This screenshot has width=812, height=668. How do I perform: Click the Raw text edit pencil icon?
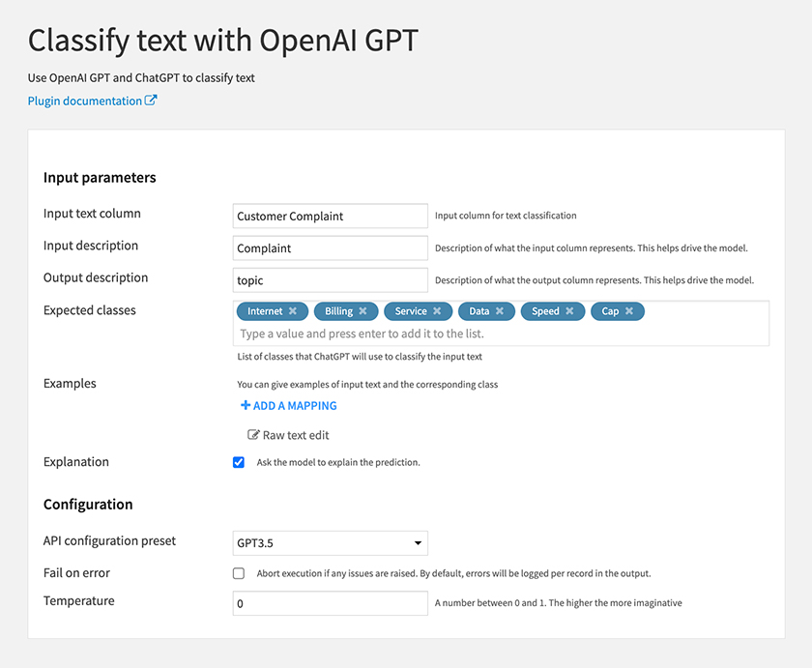pos(253,435)
